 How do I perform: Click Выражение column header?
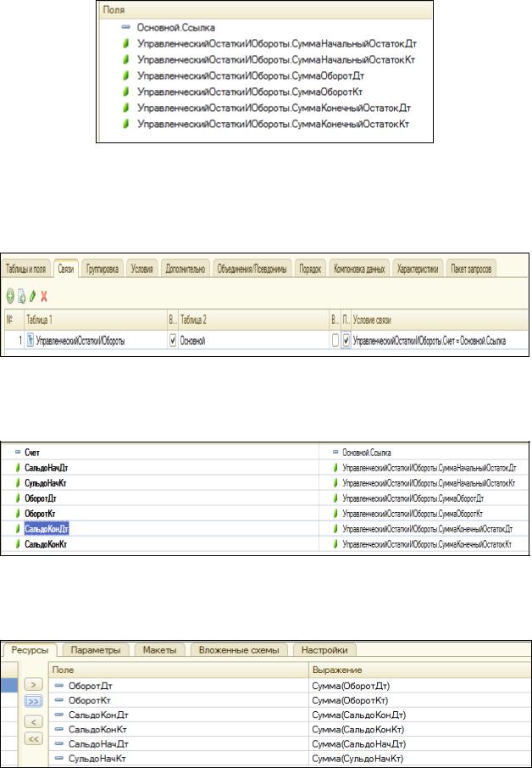(x=420, y=670)
